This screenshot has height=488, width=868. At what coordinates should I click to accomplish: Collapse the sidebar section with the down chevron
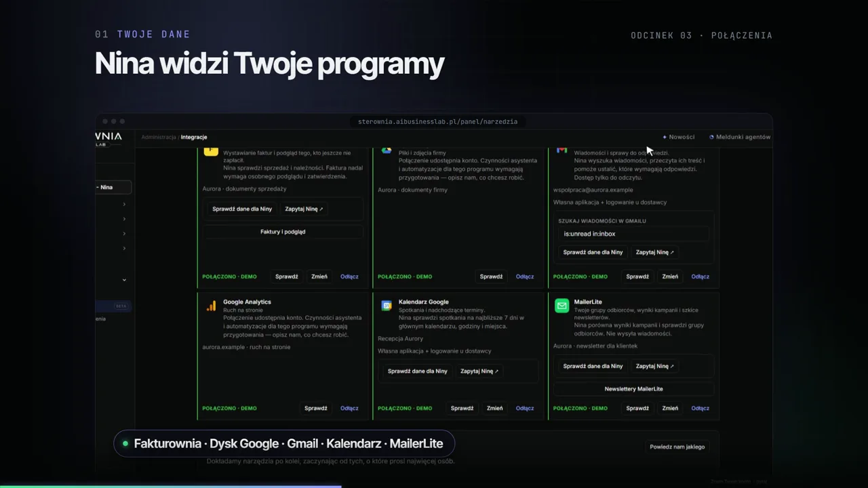(x=124, y=280)
